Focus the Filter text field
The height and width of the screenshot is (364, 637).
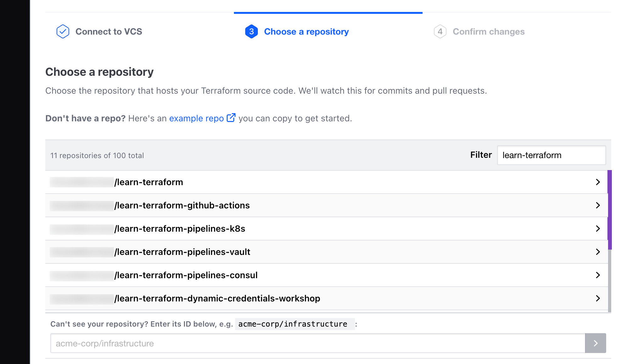(551, 155)
